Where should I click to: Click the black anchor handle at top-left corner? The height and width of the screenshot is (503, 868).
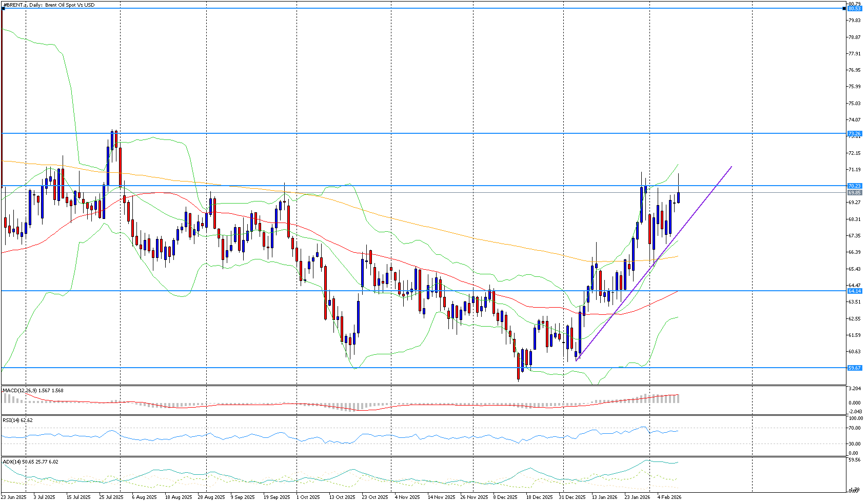click(x=4, y=8)
